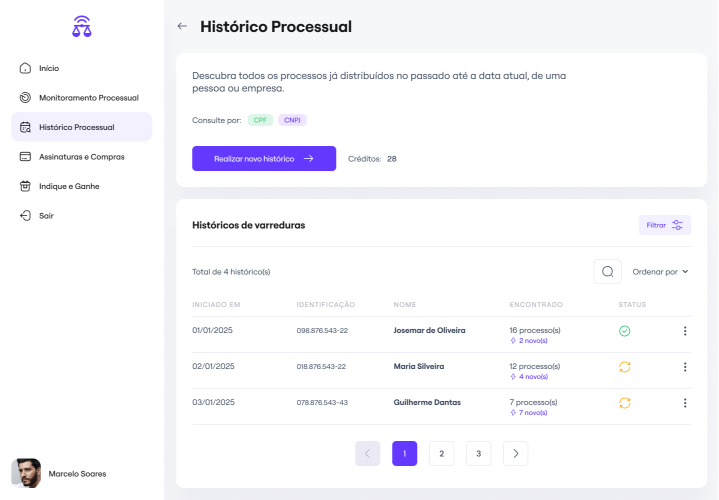The image size is (719, 500).
Task: Expand the Ordenar por dropdown
Action: 661,271
